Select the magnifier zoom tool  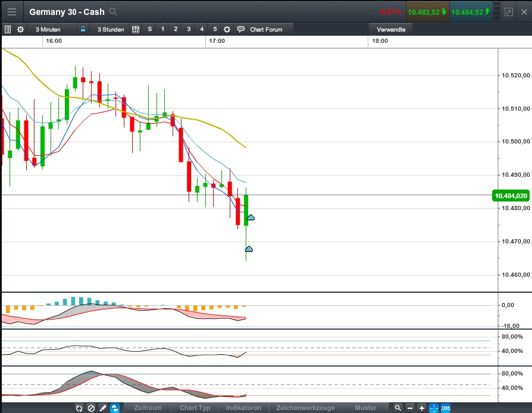point(398,408)
